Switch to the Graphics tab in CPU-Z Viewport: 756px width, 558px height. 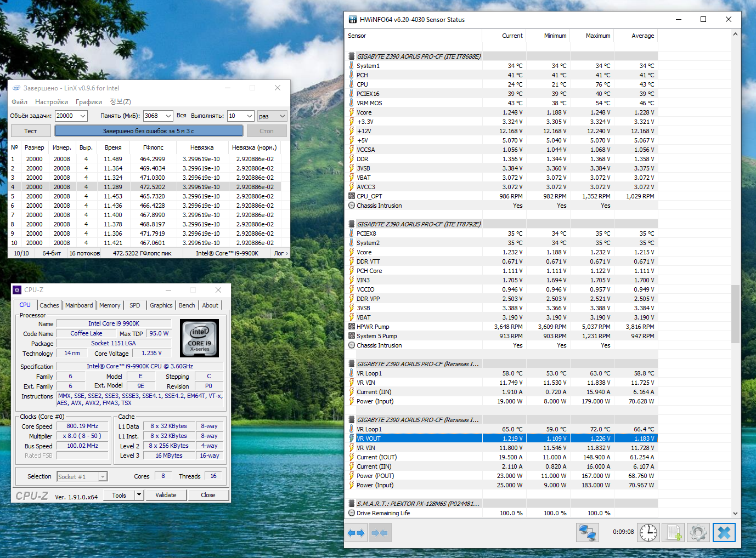(x=161, y=305)
